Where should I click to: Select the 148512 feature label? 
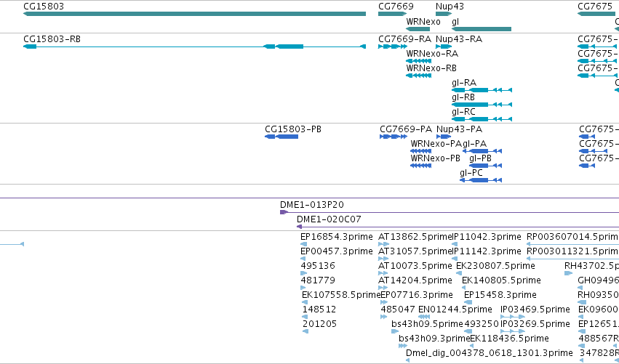click(x=319, y=310)
